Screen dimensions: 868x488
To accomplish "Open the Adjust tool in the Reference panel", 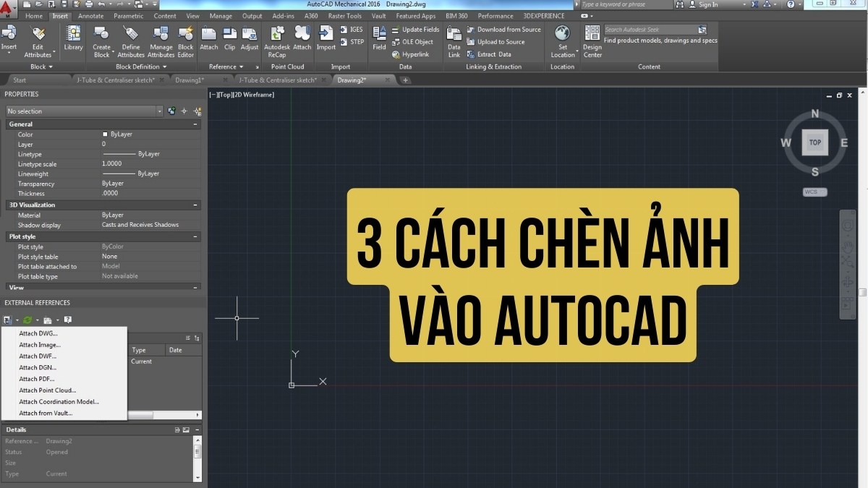I will point(249,39).
